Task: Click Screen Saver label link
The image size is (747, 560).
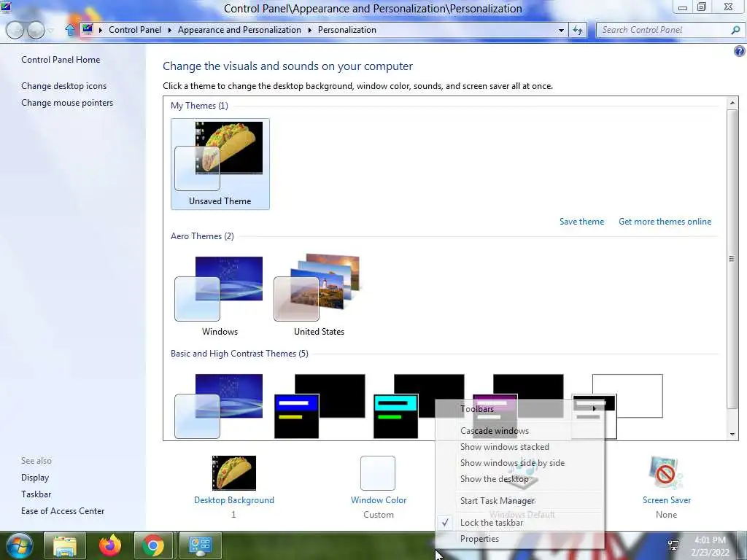Action: 667,500
